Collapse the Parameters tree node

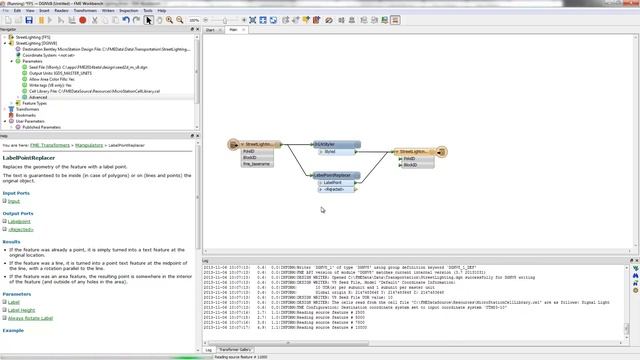(x=12, y=61)
